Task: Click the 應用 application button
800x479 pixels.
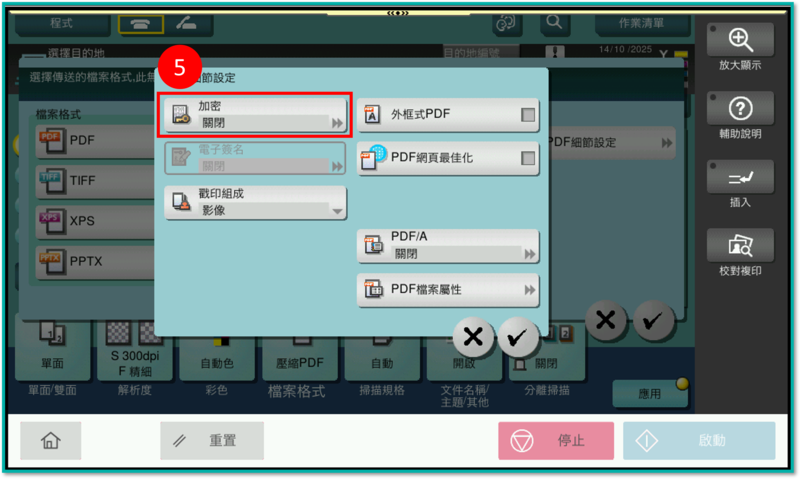Action: coord(650,394)
